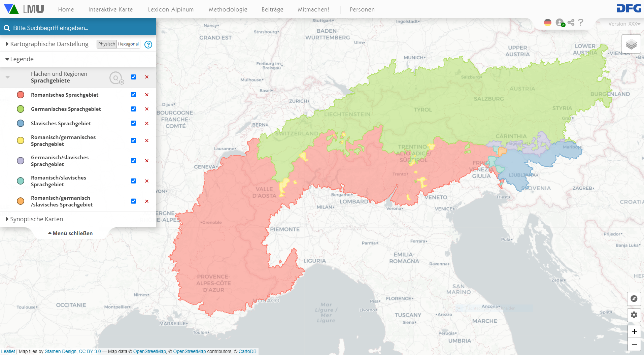Toggle Germanisches Sprachgebiet checkbox

pyautogui.click(x=134, y=109)
